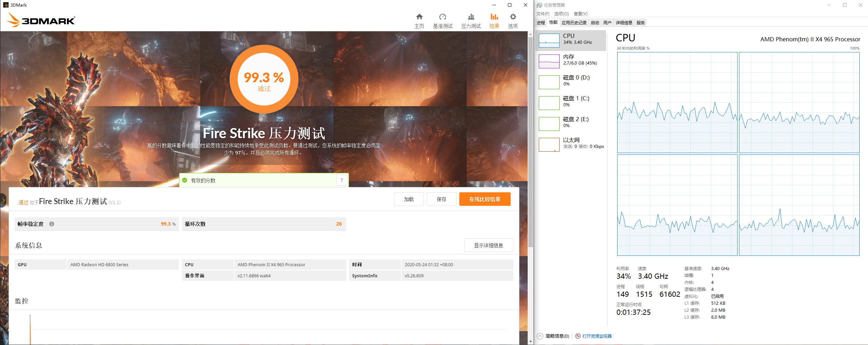Switch to the 详细信息 tab
This screenshot has width=868, height=345.
(624, 23)
